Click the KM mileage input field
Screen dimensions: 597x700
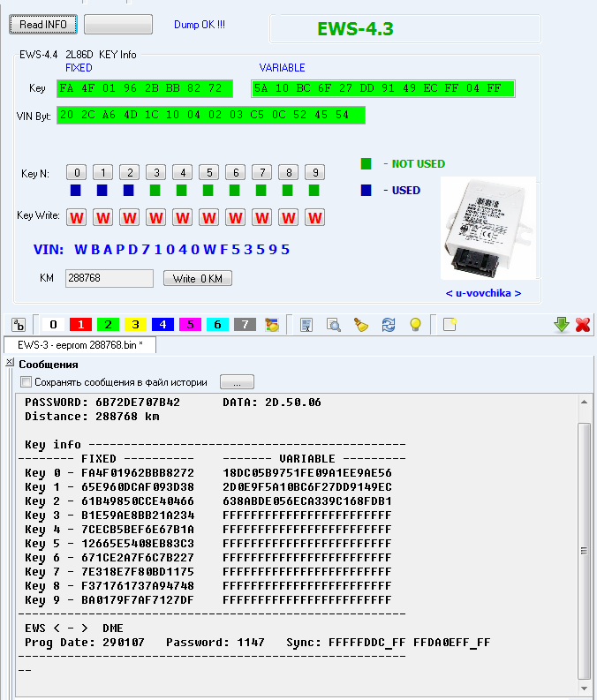109,278
